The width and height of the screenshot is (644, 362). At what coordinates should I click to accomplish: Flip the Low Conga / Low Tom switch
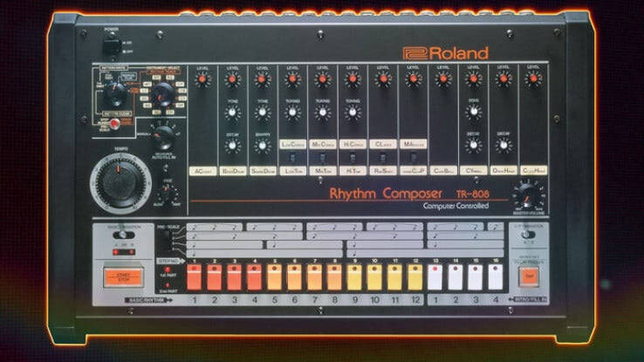pyautogui.click(x=292, y=158)
